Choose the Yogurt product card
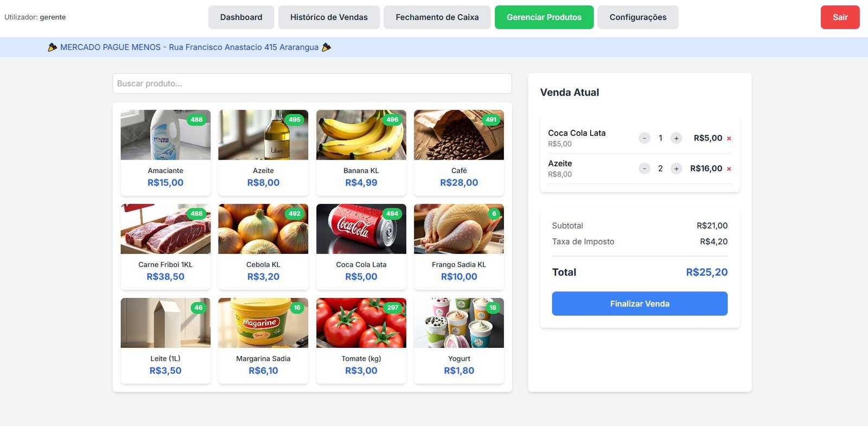Screen dimensions: 868x426 click(458, 340)
